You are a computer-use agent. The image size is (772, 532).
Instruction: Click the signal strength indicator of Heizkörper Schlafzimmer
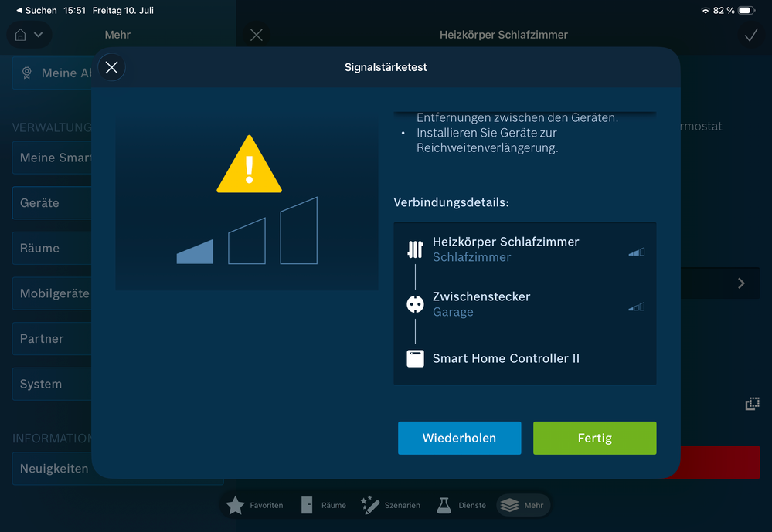(636, 252)
